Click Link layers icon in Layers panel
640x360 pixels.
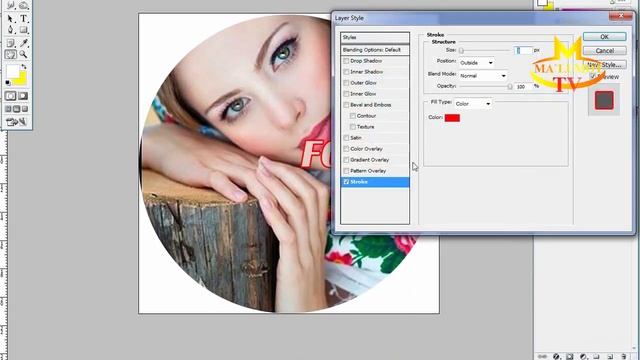click(x=542, y=356)
